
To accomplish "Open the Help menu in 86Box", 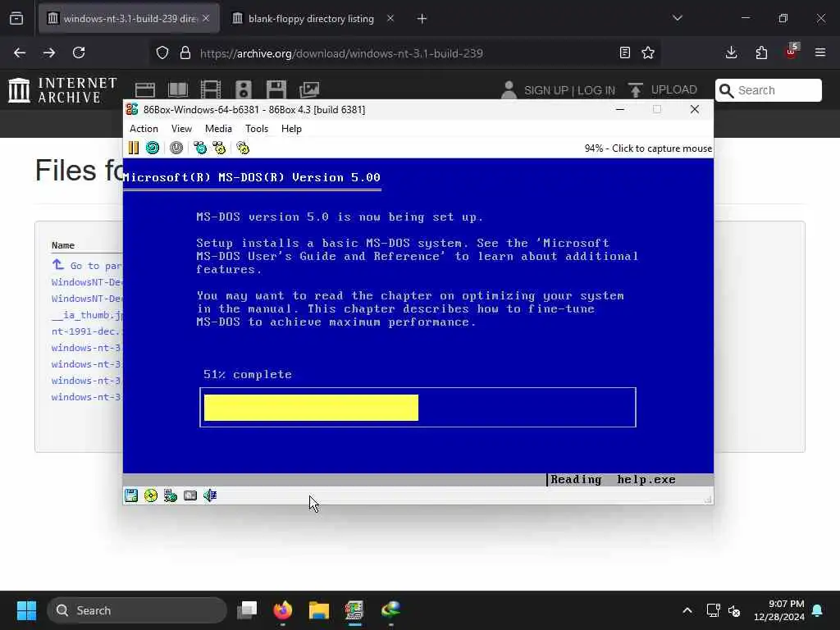I will [x=291, y=129].
